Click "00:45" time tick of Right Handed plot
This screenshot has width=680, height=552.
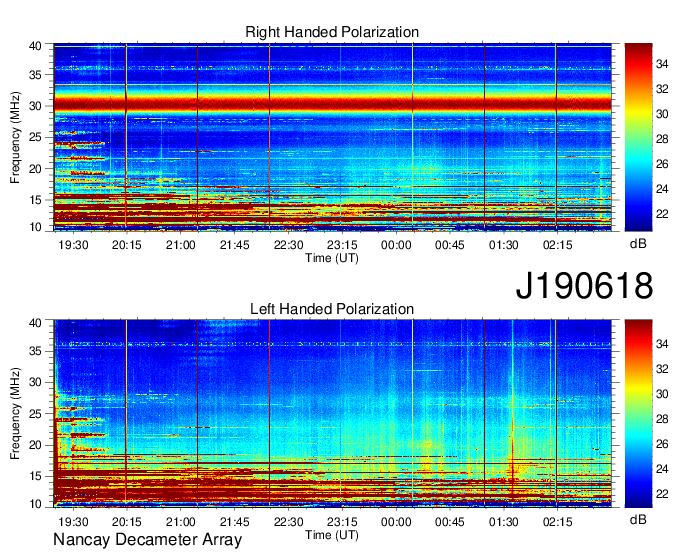point(450,245)
